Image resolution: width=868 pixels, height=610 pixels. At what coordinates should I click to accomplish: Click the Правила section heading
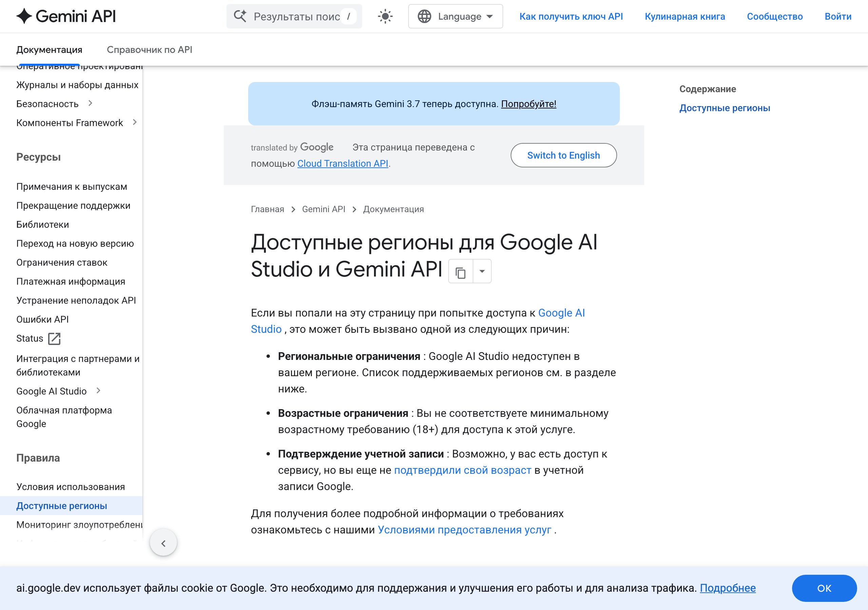click(x=38, y=458)
